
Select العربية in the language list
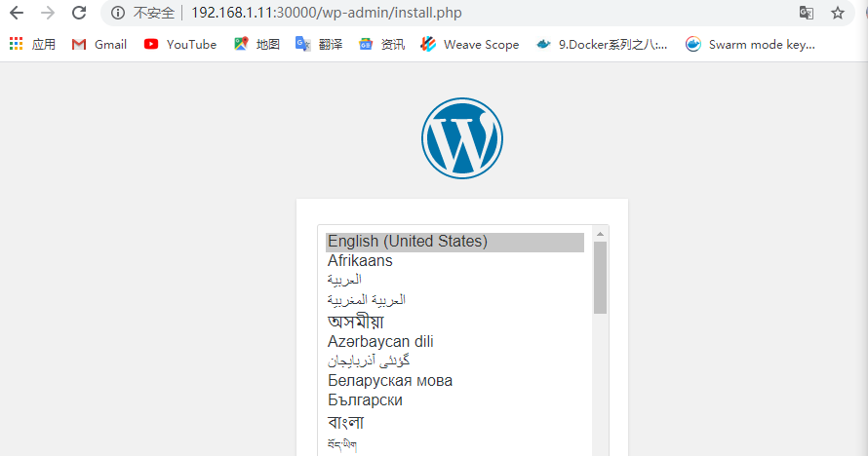454,280
